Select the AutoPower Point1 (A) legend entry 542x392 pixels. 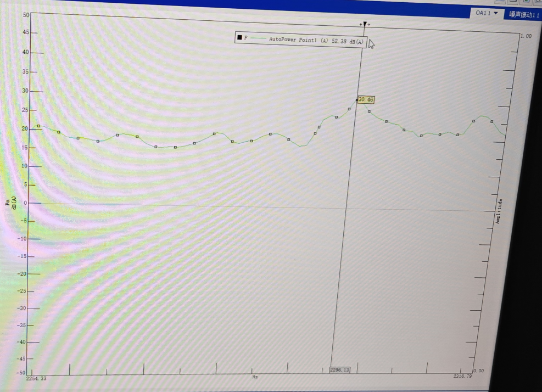(x=298, y=40)
